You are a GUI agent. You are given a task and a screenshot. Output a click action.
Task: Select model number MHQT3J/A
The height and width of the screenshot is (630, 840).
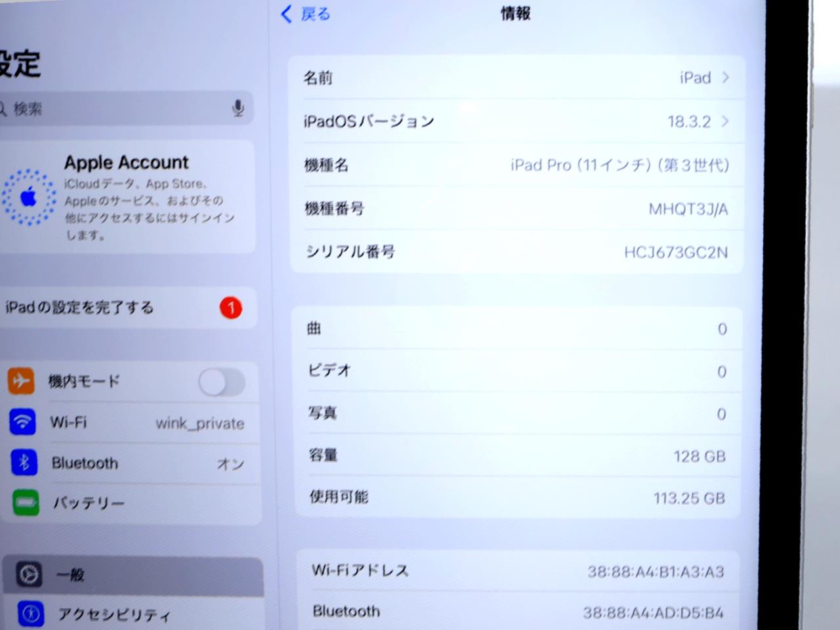pyautogui.click(x=688, y=209)
